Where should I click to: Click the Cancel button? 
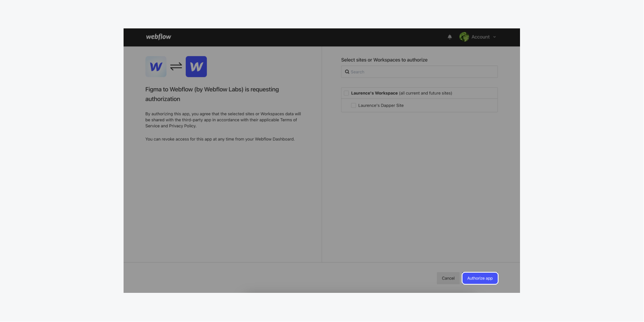[x=448, y=278]
